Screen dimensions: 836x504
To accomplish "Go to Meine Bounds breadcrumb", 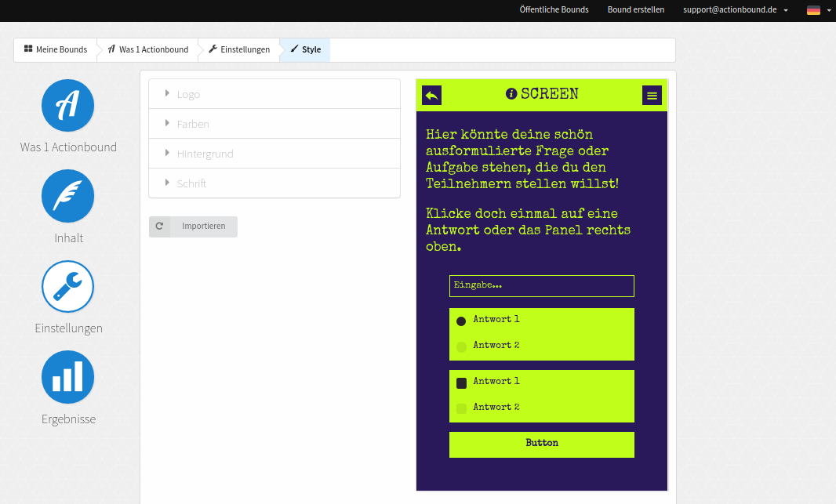I will [56, 49].
